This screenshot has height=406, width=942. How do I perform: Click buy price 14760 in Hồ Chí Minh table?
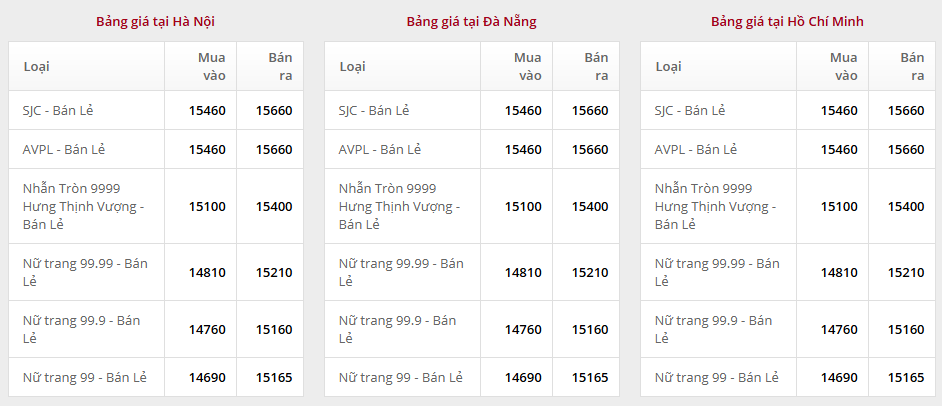point(839,329)
